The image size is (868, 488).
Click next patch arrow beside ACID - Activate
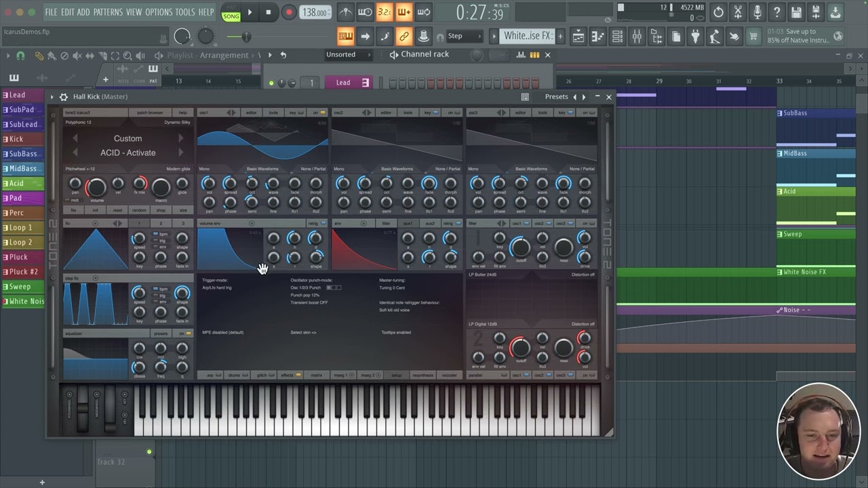tap(180, 153)
